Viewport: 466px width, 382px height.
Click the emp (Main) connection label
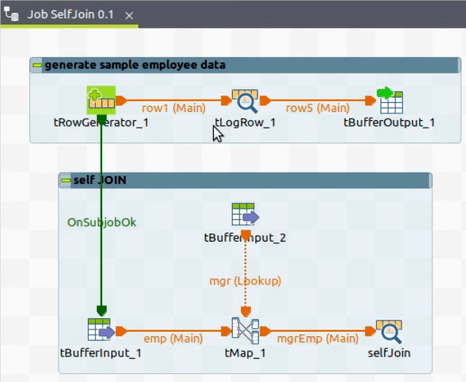[x=173, y=339]
